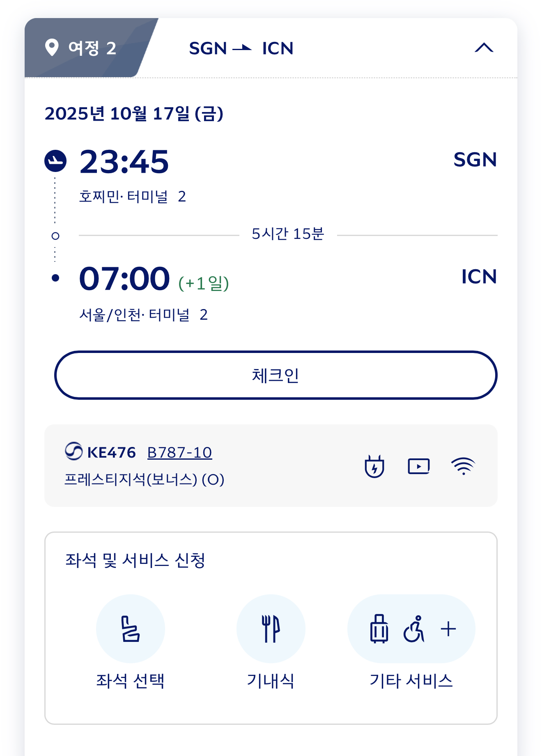Screen dimensions: 542x756
Task: Click the power outlet amenity icon
Action: (374, 466)
